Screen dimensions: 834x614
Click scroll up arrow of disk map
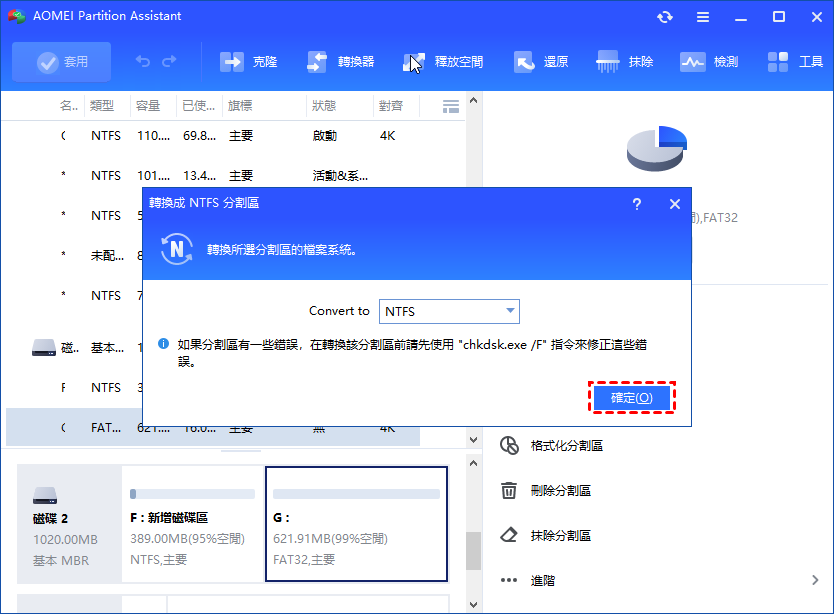[473, 463]
